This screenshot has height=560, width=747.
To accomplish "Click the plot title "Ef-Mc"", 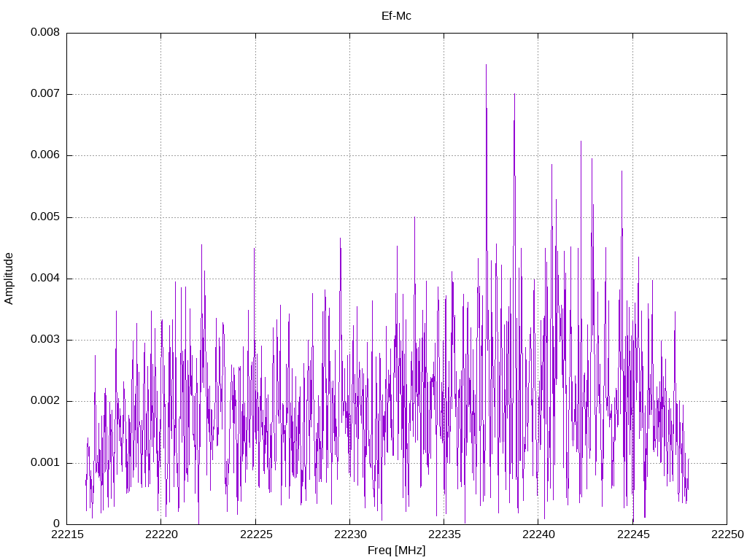I will pyautogui.click(x=396, y=16).
